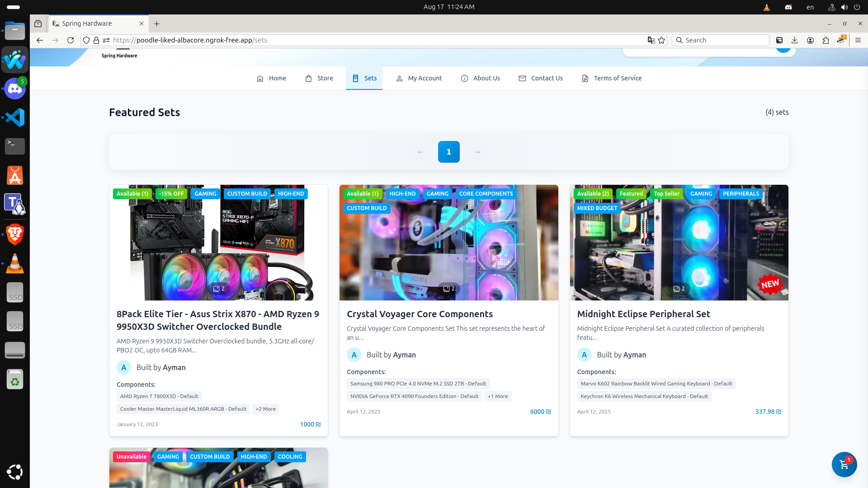Click the next page arrow in pagination
The height and width of the screenshot is (488, 868).
click(x=477, y=152)
